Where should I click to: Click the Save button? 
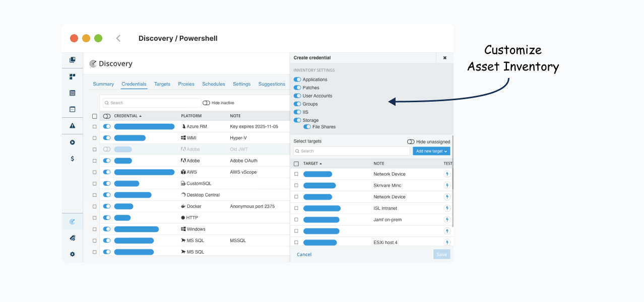[x=441, y=255]
